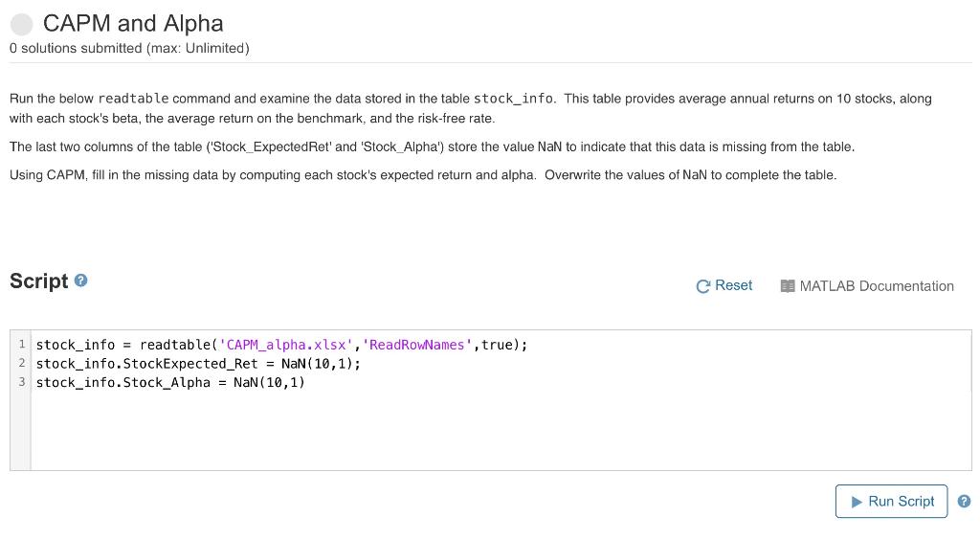Click the MATLAB Documentation book icon
Viewport: 980px width, 540px height.
(788, 286)
